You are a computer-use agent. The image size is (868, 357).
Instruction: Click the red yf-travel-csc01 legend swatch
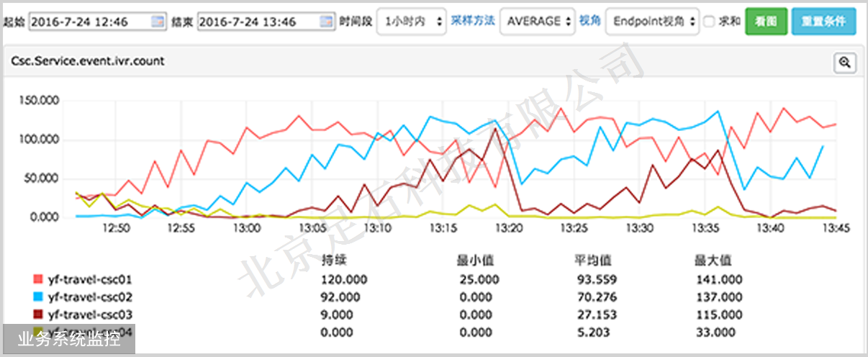coord(38,279)
